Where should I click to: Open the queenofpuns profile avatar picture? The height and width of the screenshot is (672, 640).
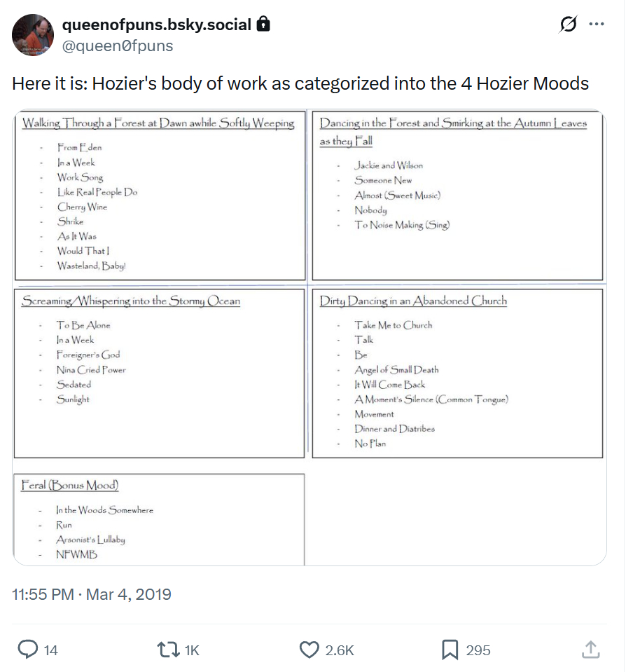point(33,35)
